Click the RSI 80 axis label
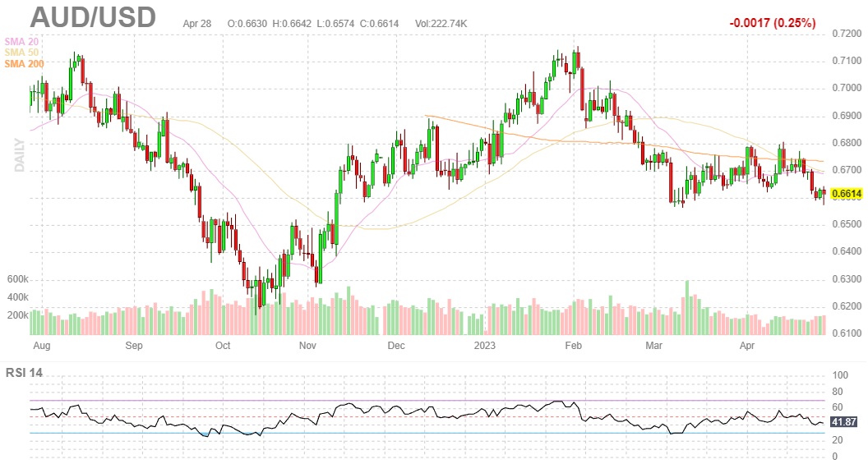This screenshot has width=868, height=464. point(838,392)
